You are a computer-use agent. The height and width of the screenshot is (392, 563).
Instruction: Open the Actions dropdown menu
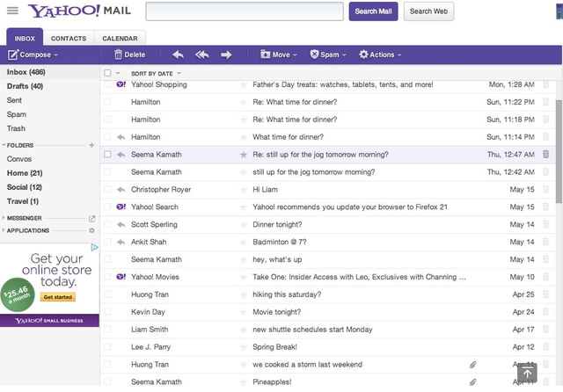380,54
